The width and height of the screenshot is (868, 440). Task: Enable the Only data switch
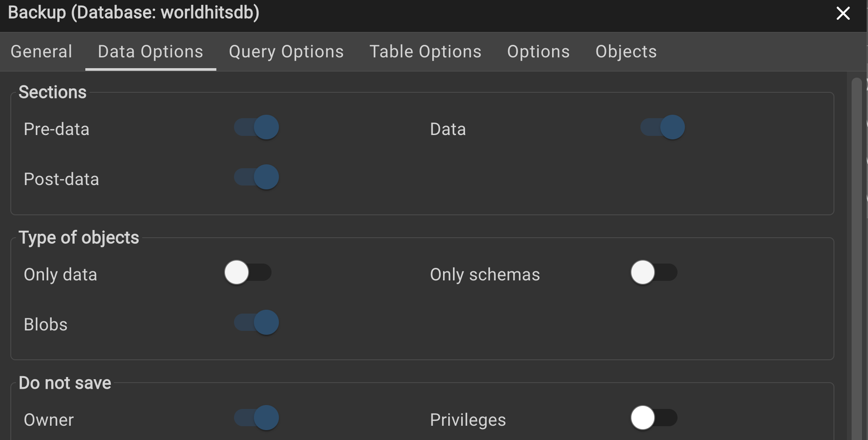[x=248, y=273]
